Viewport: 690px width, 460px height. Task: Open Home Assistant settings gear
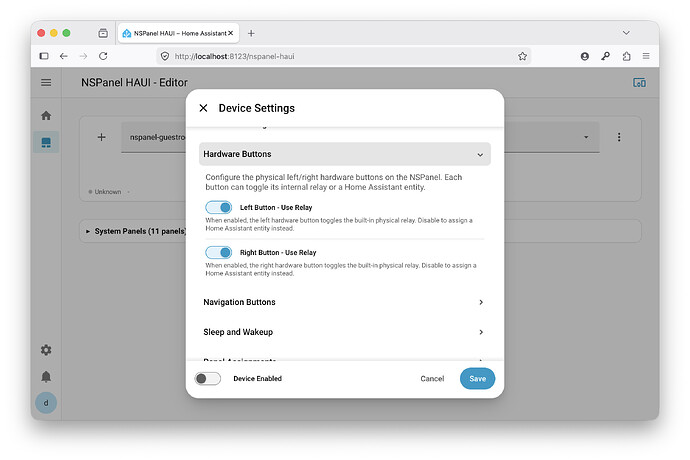coord(46,350)
